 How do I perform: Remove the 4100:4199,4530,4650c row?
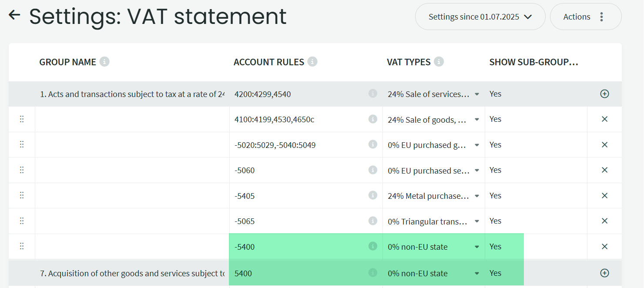click(604, 119)
